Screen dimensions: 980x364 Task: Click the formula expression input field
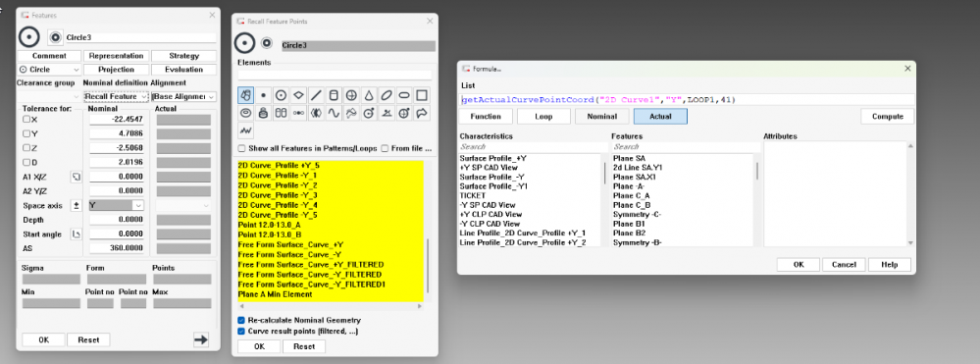click(688, 99)
